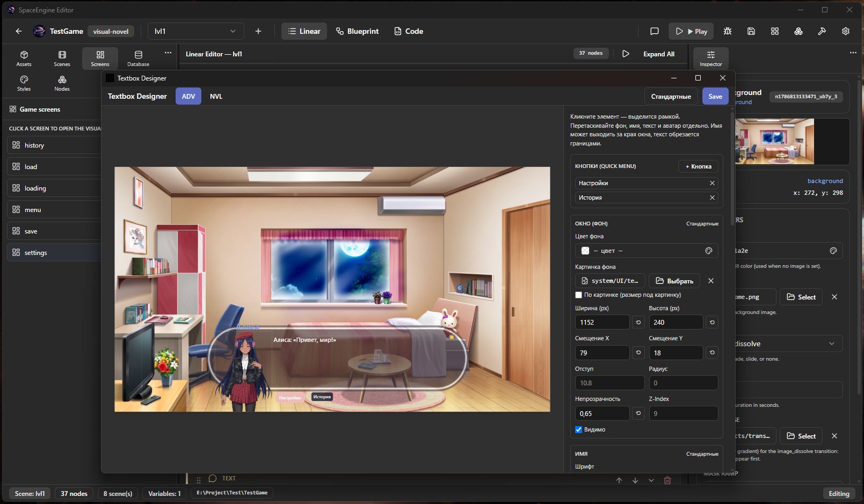The width and height of the screenshot is (864, 504).
Task: Click the save disk icon in top toolbar
Action: [x=751, y=31]
